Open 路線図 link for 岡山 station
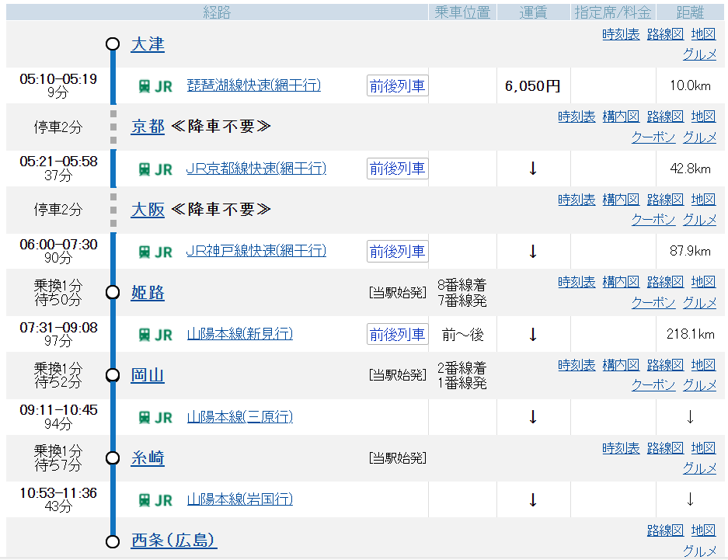The image size is (728, 560). (x=665, y=365)
